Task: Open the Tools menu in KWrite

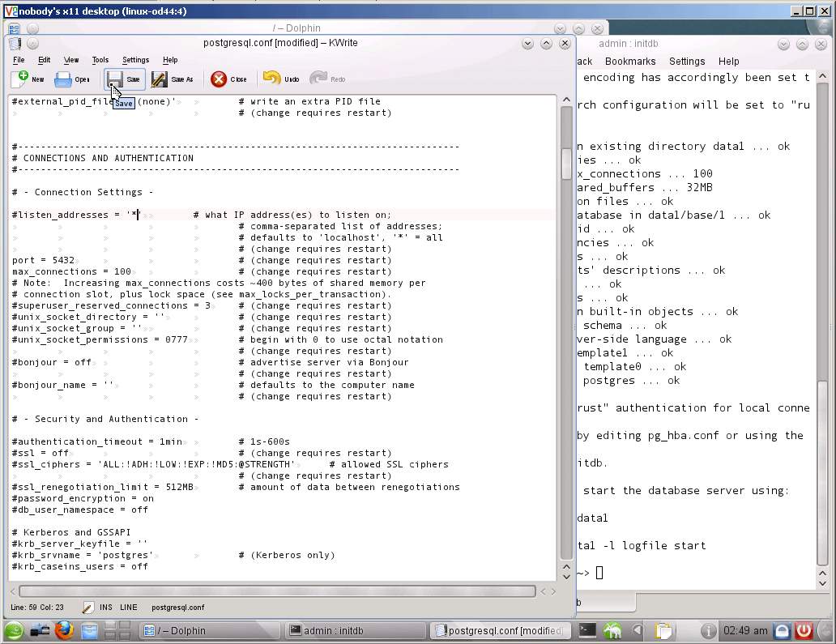Action: click(x=100, y=60)
